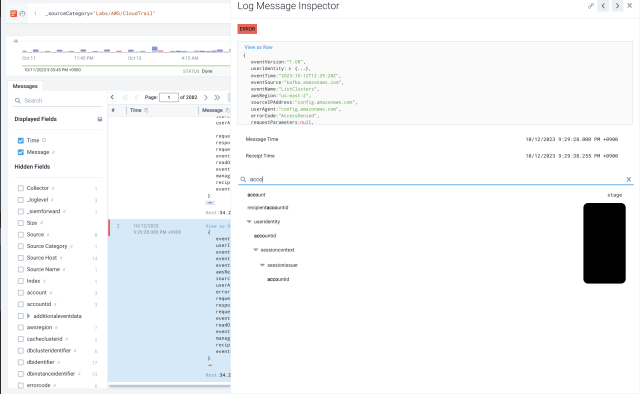Clear the inspector field search text
640x394 pixels.
click(x=629, y=179)
